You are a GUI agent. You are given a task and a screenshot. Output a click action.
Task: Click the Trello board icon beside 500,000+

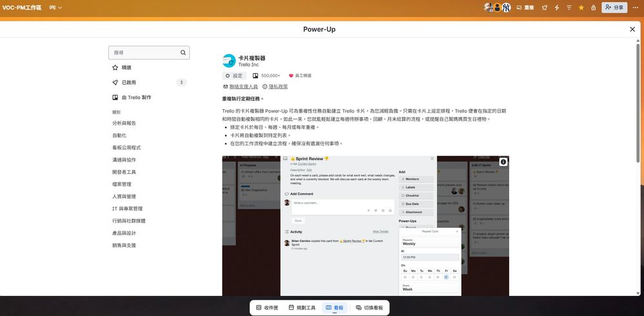point(256,76)
